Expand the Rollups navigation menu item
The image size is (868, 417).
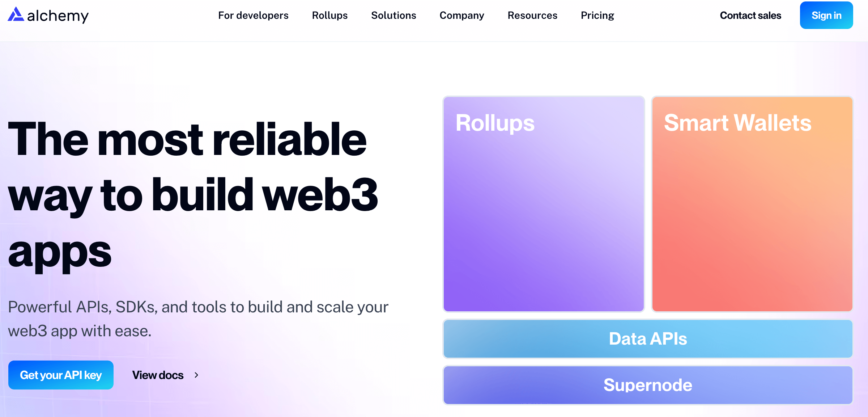(329, 15)
